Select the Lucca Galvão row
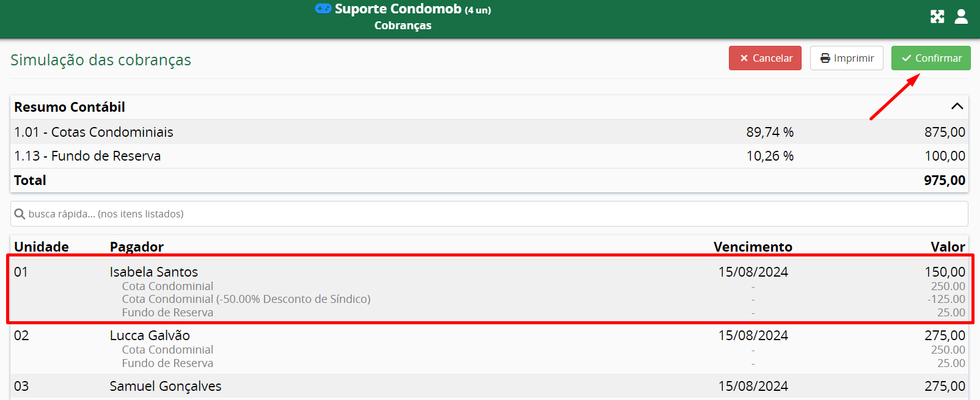Viewport: 980px width, 400px height. (x=150, y=335)
